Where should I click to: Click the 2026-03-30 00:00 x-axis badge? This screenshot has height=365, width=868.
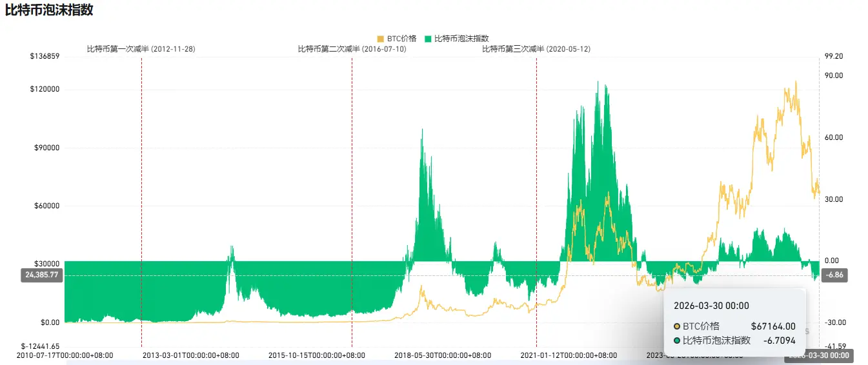[x=819, y=355]
